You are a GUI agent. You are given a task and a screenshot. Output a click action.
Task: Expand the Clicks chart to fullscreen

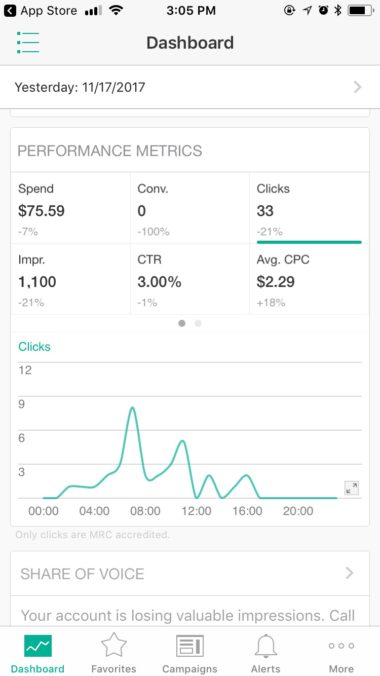click(x=352, y=488)
